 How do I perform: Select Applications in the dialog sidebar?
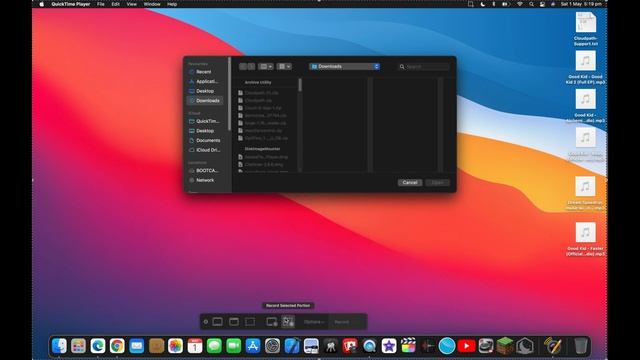pyautogui.click(x=205, y=81)
